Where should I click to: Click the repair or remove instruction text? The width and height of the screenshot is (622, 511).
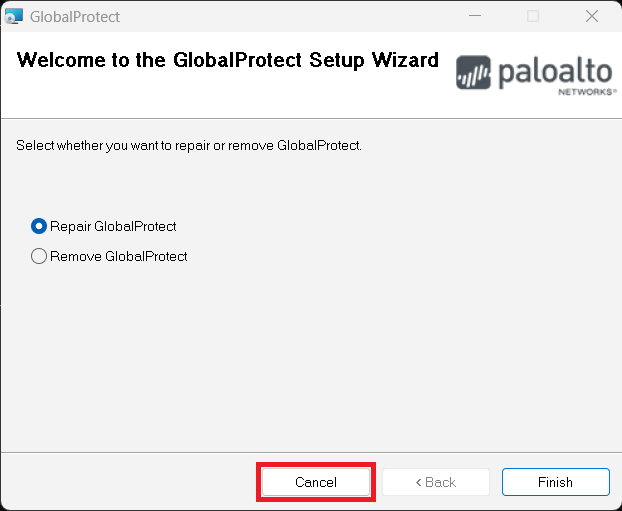(189, 145)
